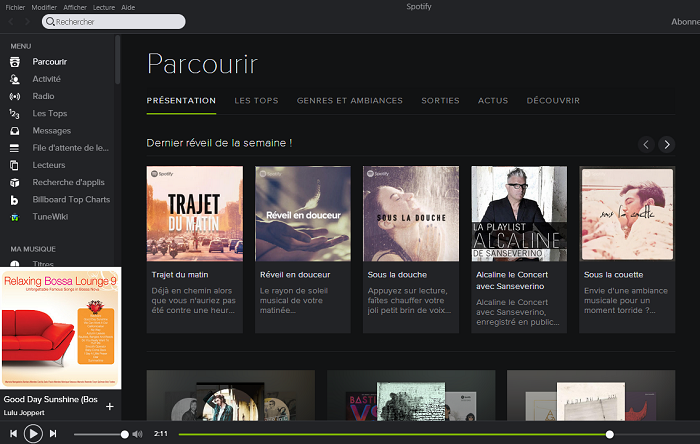
Task: Switch to the Genres et Ambiances tab
Action: 349,101
